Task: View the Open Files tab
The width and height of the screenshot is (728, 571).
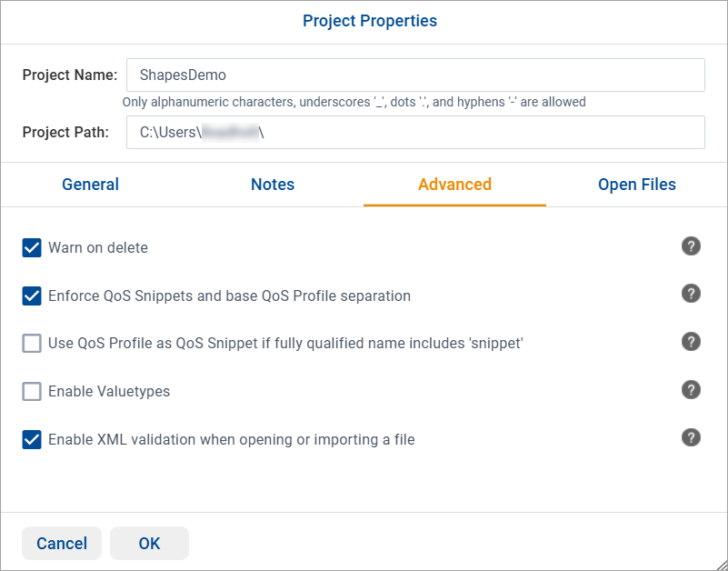Action: 636,185
